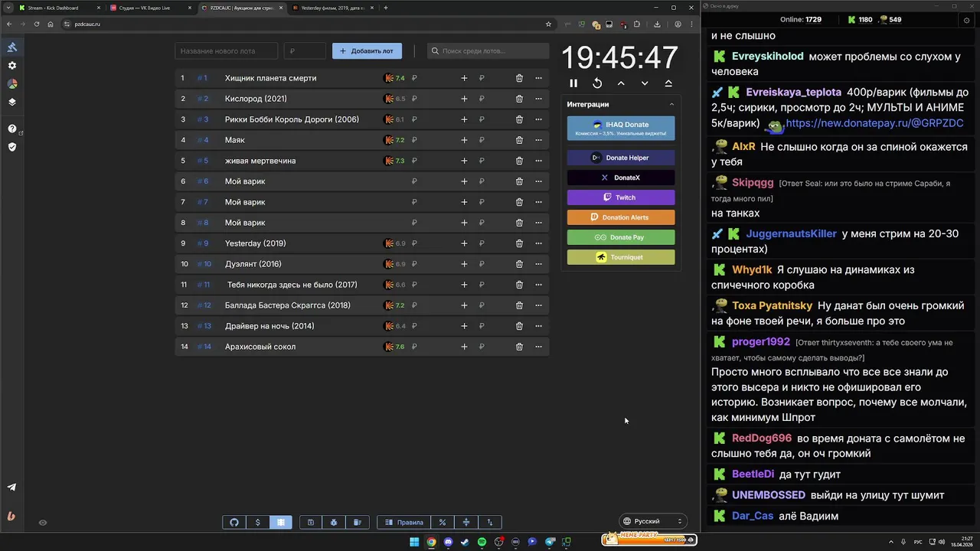Open Discord from the taskbar

(448, 542)
